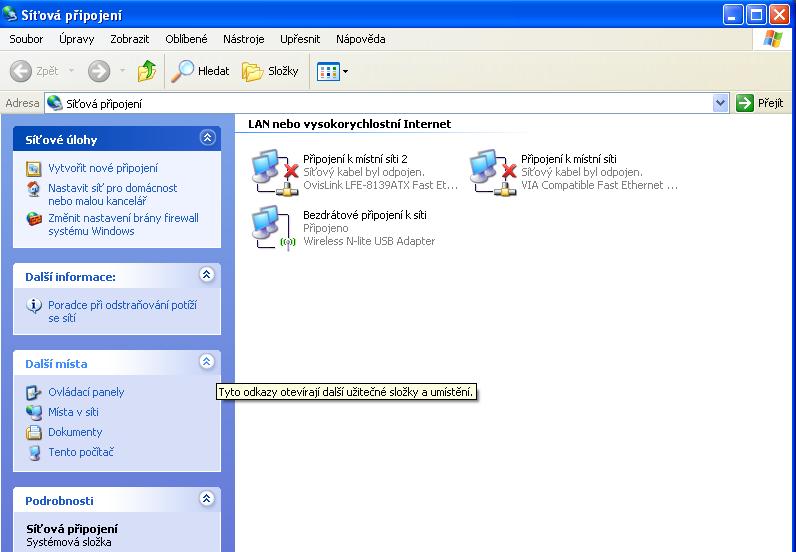Select Připojení k místní síti 2 icon
796x552 pixels.
[x=275, y=173]
